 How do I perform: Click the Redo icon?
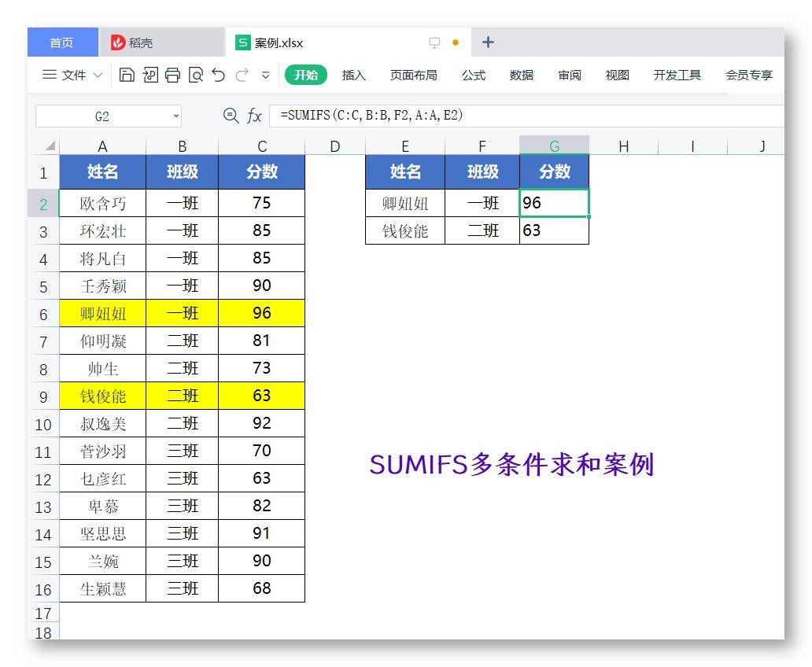241,74
